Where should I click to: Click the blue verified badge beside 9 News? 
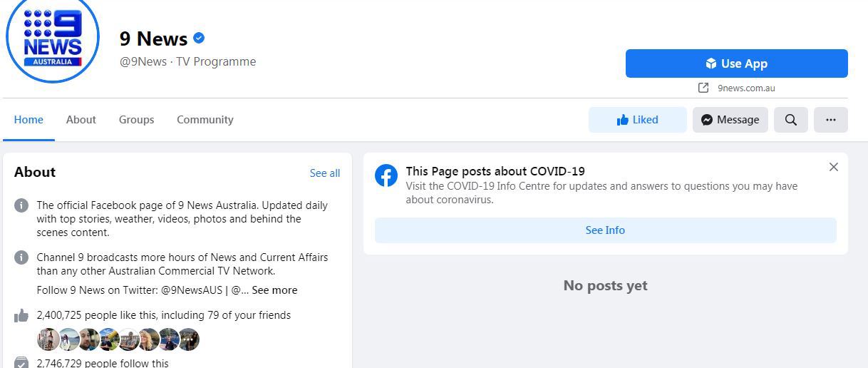[x=199, y=39]
